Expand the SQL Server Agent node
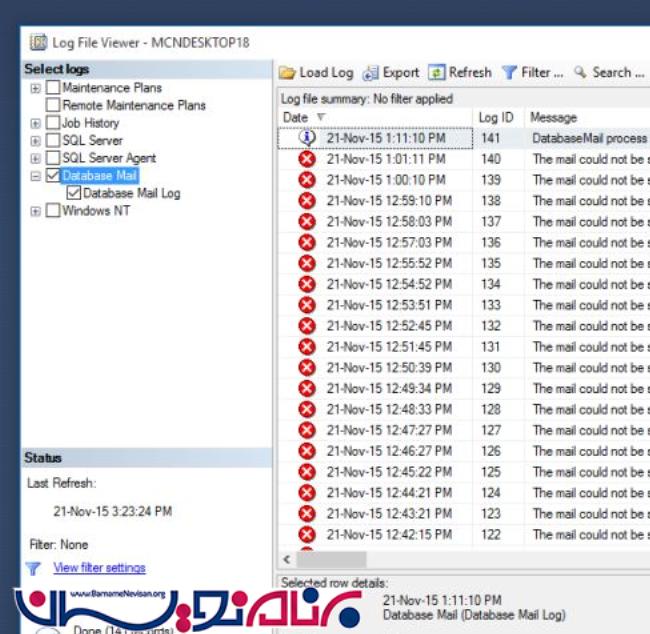Viewport: 650px width, 634px height. coord(36,158)
